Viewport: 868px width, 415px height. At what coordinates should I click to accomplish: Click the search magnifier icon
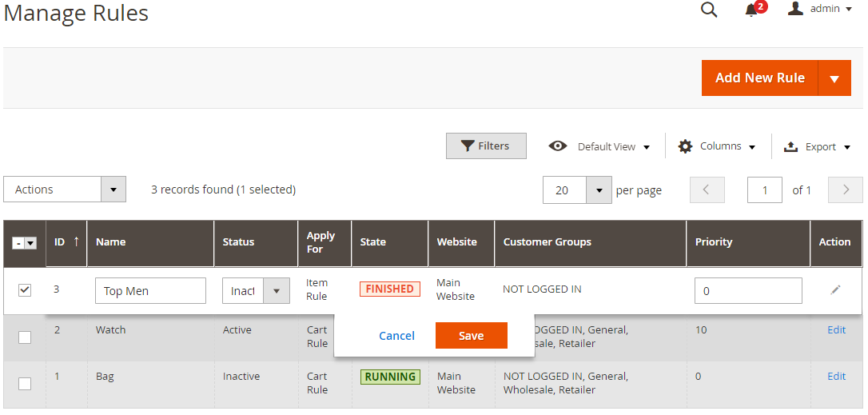coord(708,10)
